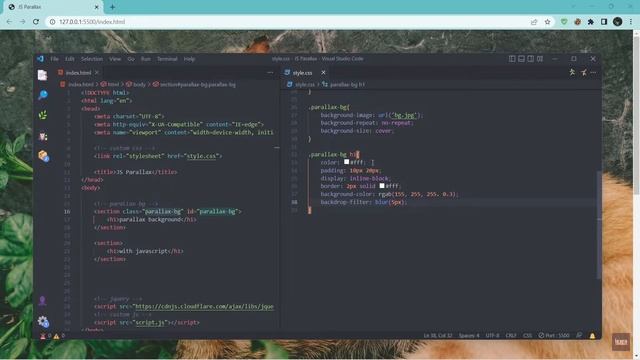Open the Selection menu

[x=92, y=59]
